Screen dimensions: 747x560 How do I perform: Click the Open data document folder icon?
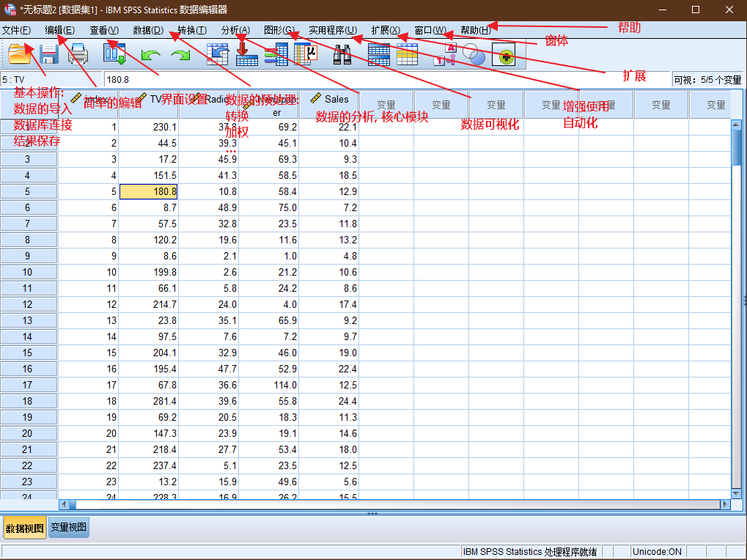(20, 54)
